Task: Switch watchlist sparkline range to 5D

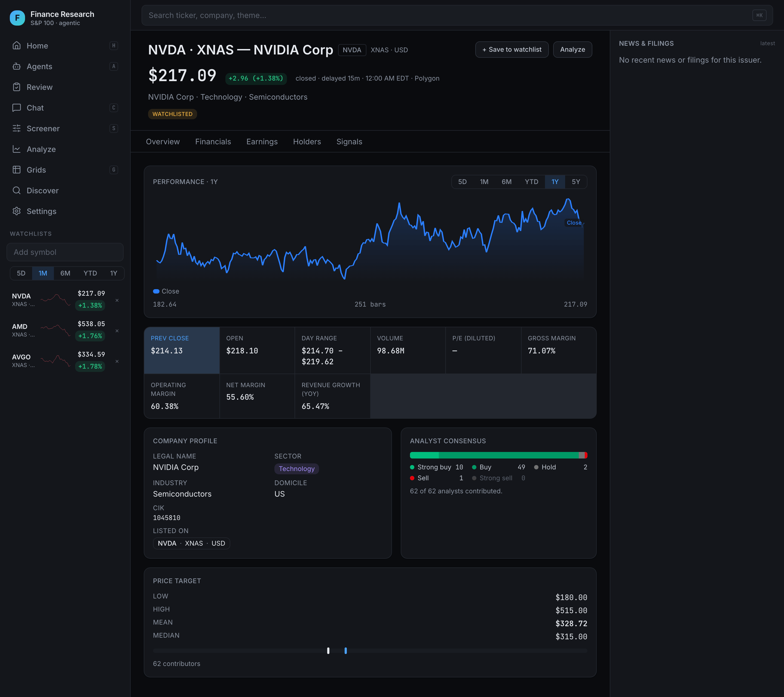Action: [x=21, y=273]
